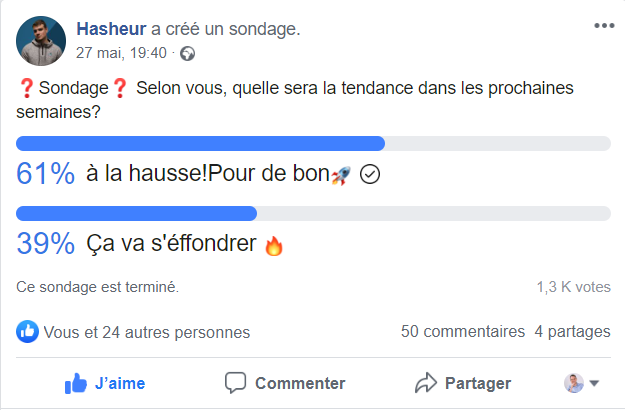Select the 'à la hausse!Pour de bon' option
625x410 pixels.
[x=207, y=175]
